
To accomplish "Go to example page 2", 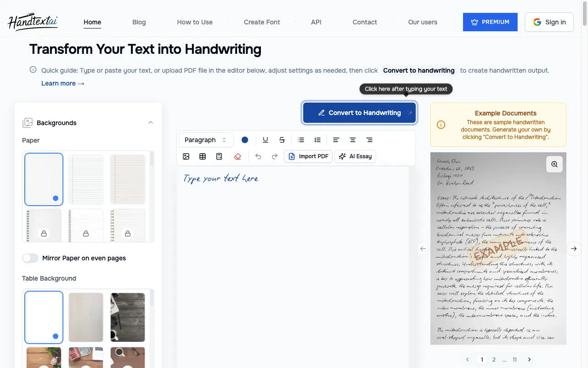I will [x=494, y=360].
